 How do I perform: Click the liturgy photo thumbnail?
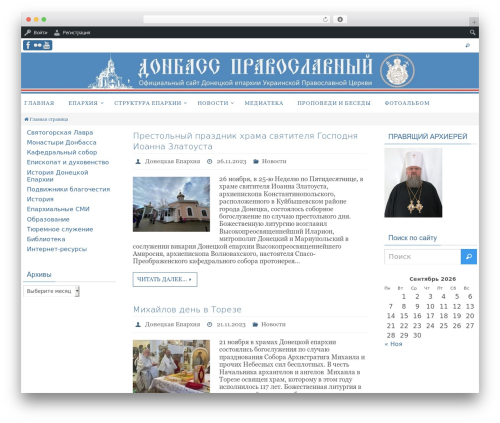(x=171, y=366)
